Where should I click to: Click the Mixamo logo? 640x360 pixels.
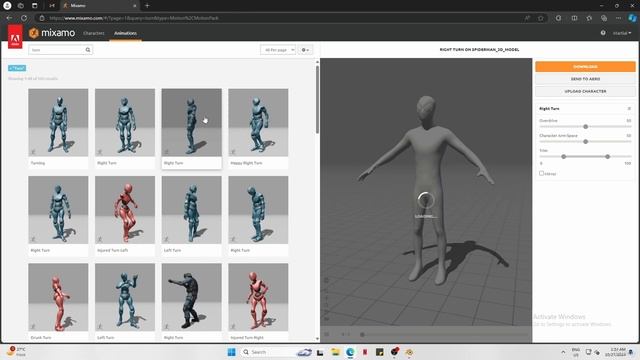click(52, 33)
